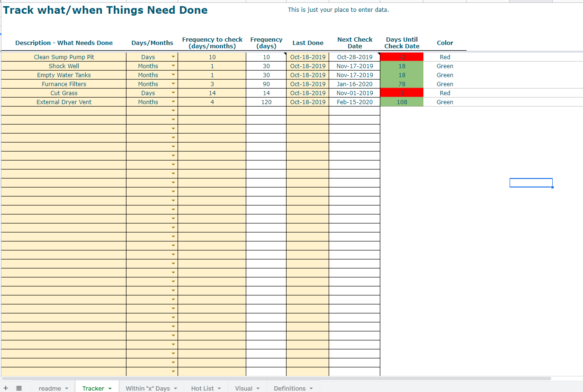This screenshot has width=583, height=392.
Task: Open Days/Months dropdown for Cut Grass
Action: (x=173, y=93)
